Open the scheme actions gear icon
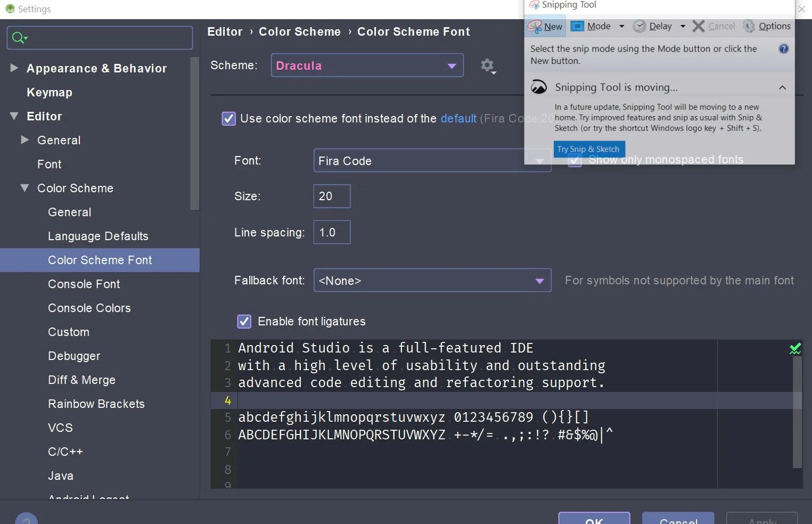 tap(488, 66)
